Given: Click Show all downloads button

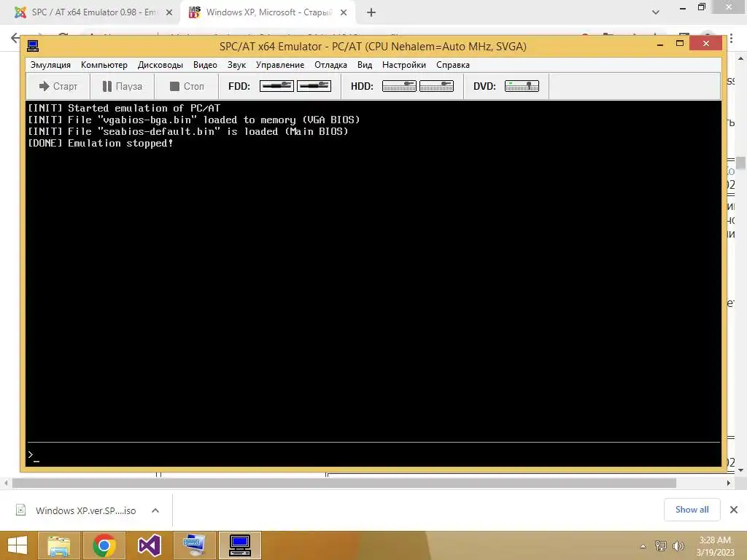Looking at the screenshot, I should [x=692, y=510].
